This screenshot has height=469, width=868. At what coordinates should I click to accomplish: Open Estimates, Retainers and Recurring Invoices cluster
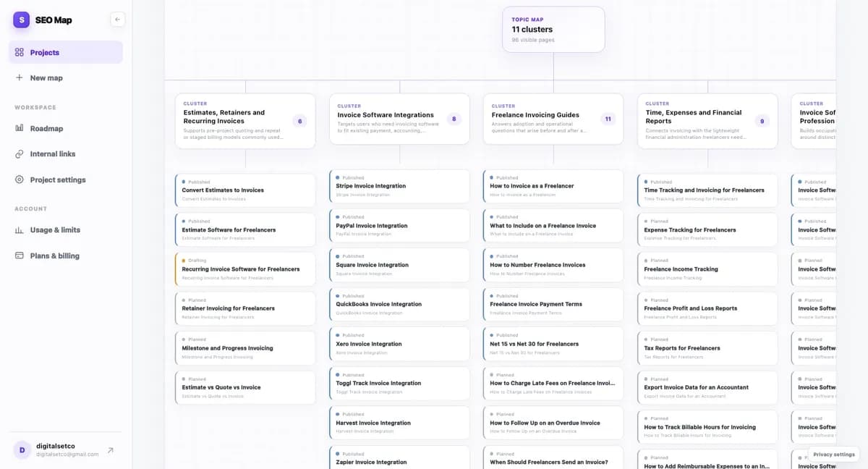(245, 121)
